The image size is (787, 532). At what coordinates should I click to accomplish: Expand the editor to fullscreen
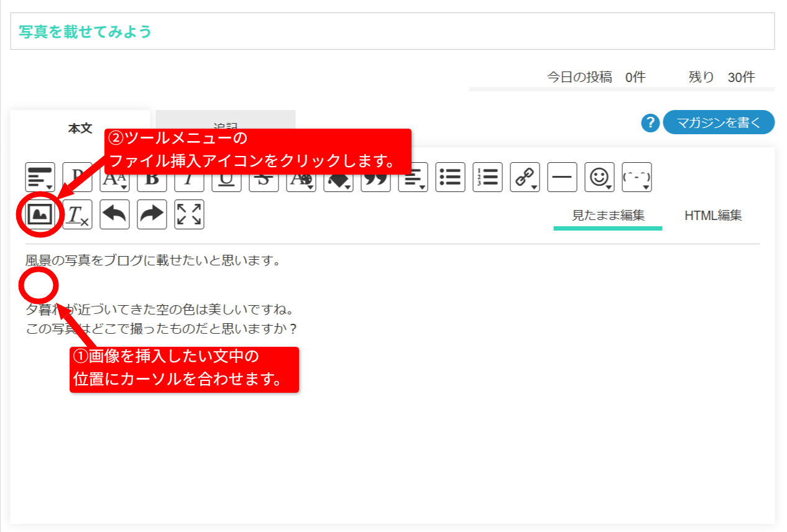[190, 214]
